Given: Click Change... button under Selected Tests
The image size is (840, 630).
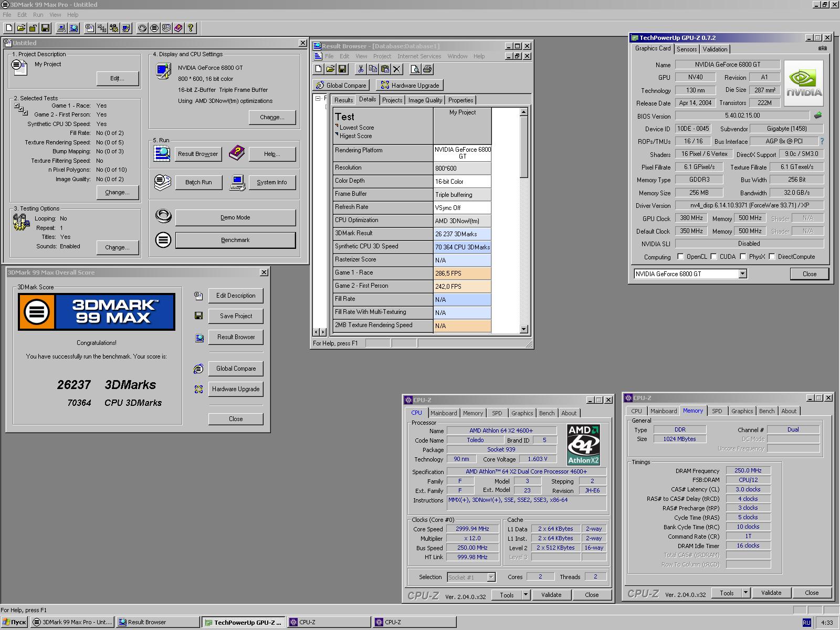Looking at the screenshot, I should 118,192.
